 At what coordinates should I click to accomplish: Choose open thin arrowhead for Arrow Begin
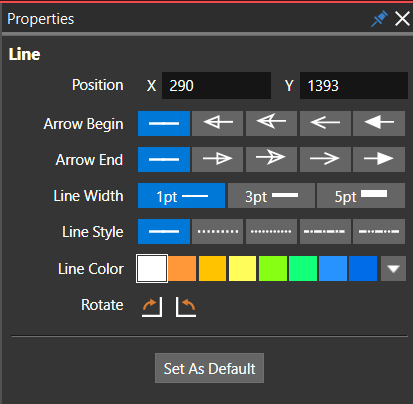pos(325,123)
